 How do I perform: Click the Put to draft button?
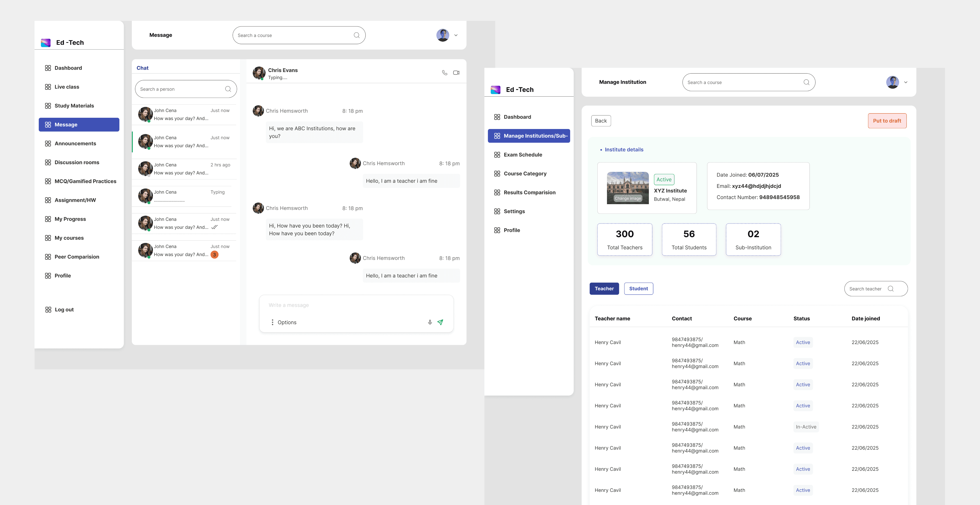click(887, 121)
